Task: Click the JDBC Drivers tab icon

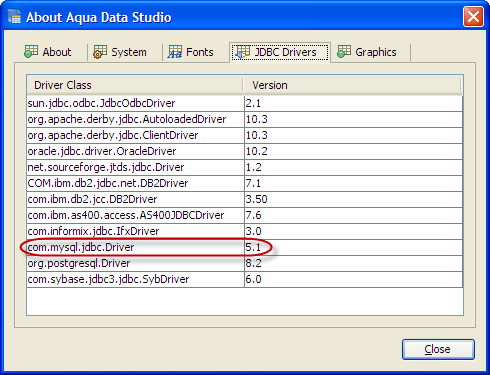Action: click(242, 52)
